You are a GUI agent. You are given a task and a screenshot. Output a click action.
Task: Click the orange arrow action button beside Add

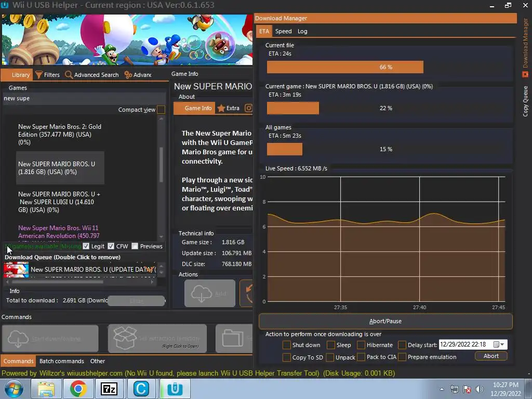246,294
